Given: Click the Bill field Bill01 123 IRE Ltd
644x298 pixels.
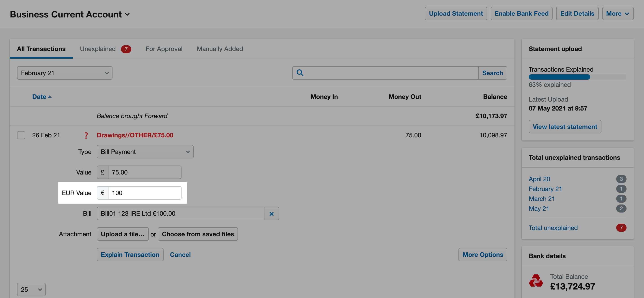Looking at the screenshot, I should (x=180, y=214).
